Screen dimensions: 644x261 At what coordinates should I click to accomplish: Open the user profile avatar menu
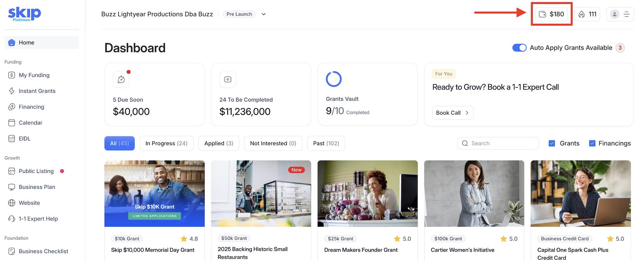tap(614, 14)
